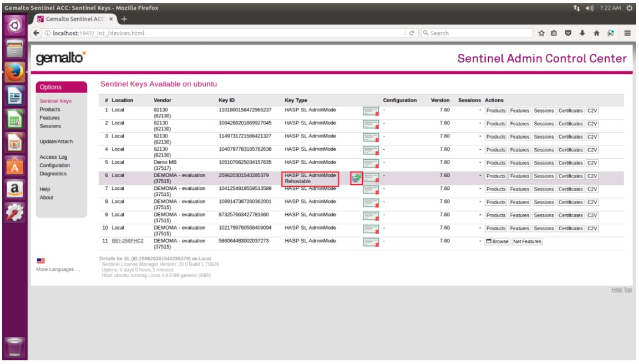Open the Pocket icon in toolbar
639x364 pixels.
click(569, 33)
